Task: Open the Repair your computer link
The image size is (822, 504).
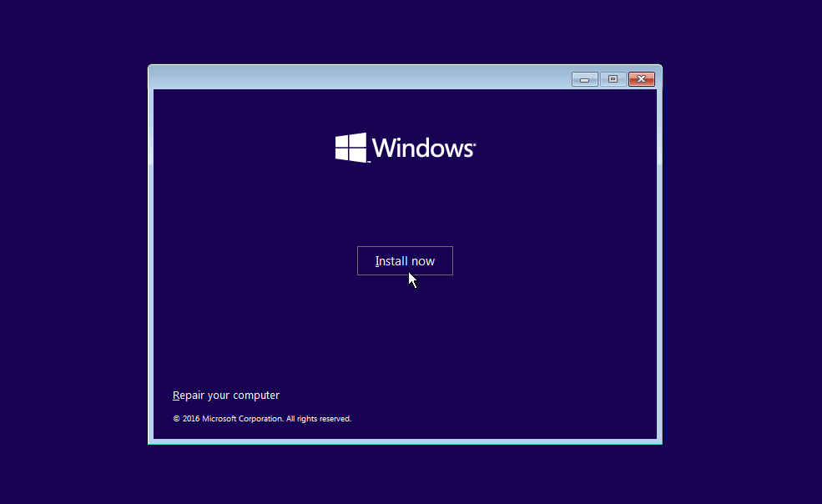Action: pyautogui.click(x=226, y=395)
